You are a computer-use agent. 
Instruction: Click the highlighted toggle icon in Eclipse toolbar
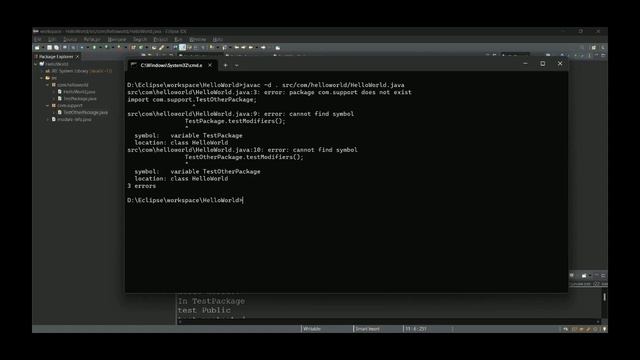[x=182, y=48]
